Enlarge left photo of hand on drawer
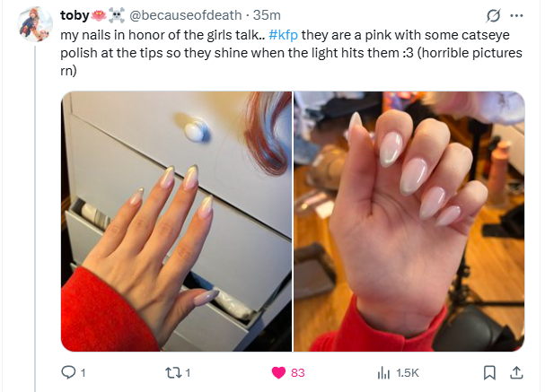This screenshot has width=545, height=392. pyautogui.click(x=177, y=222)
